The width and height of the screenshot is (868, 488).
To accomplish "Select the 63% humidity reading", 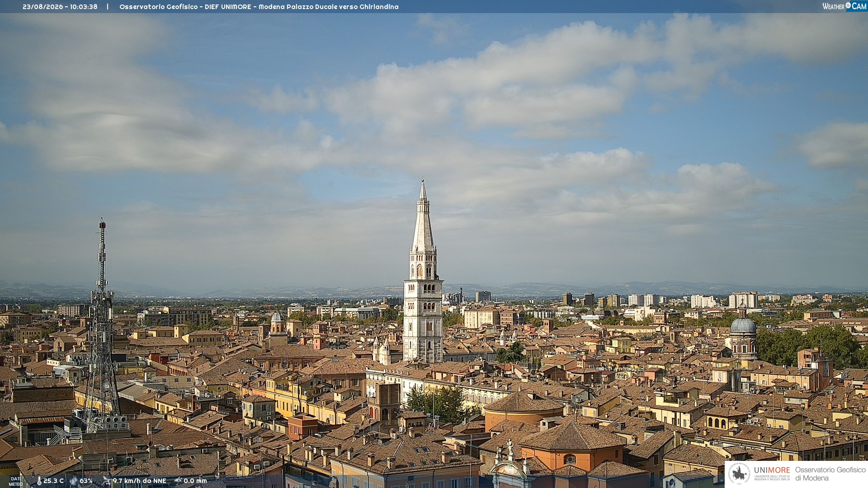I will coord(86,481).
